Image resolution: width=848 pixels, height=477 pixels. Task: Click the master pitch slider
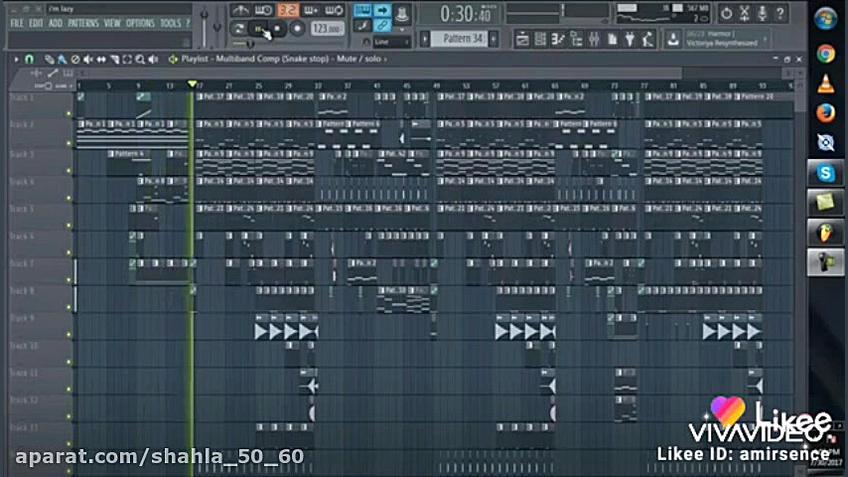pos(217,25)
